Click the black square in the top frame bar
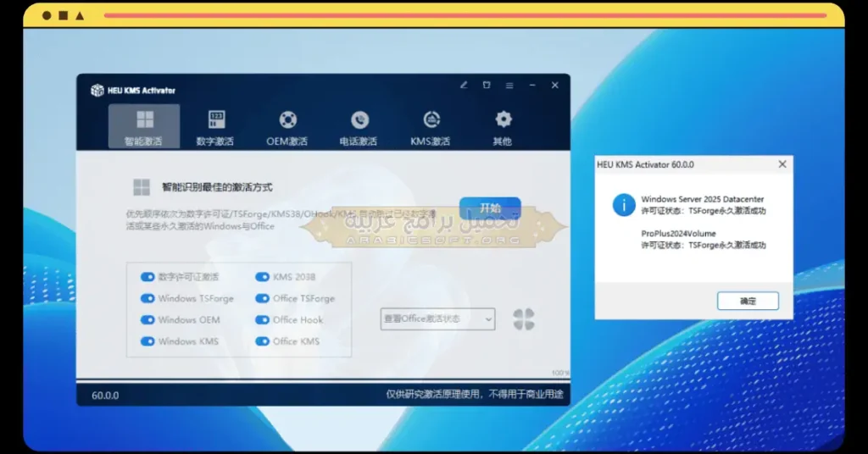The height and width of the screenshot is (454, 868). point(64,15)
